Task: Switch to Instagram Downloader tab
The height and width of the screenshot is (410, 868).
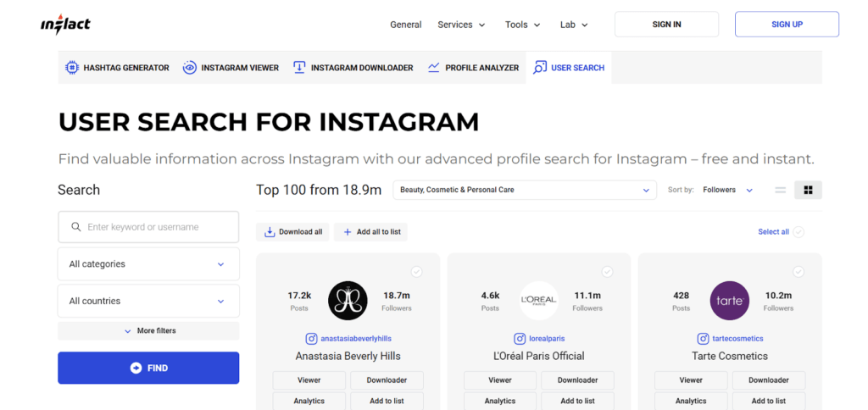Action: point(353,68)
